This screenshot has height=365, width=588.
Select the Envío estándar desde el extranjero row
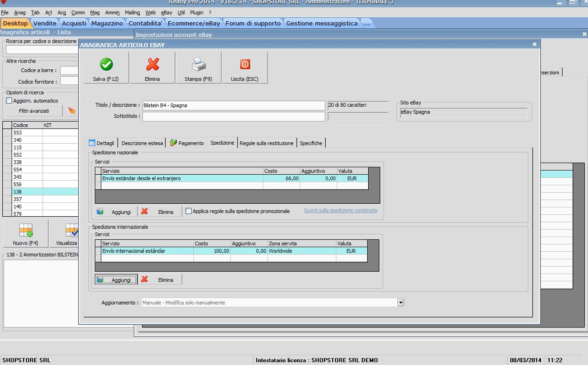click(235, 178)
